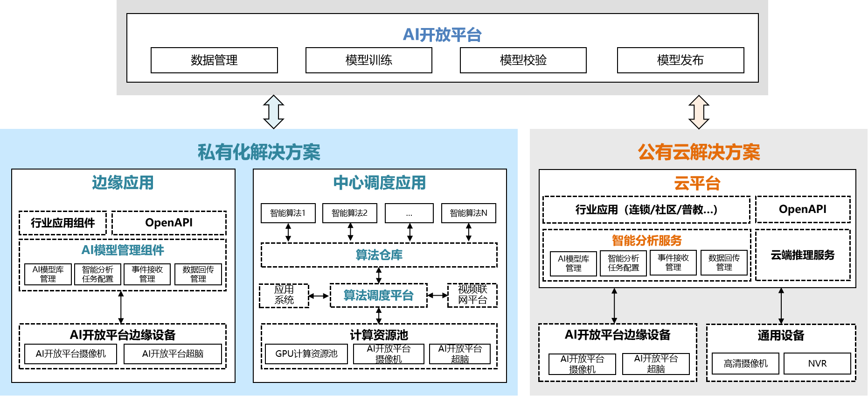Screen dimensions: 868x396
Task: Select the AI模型管理组件 heading
Action: 123,250
